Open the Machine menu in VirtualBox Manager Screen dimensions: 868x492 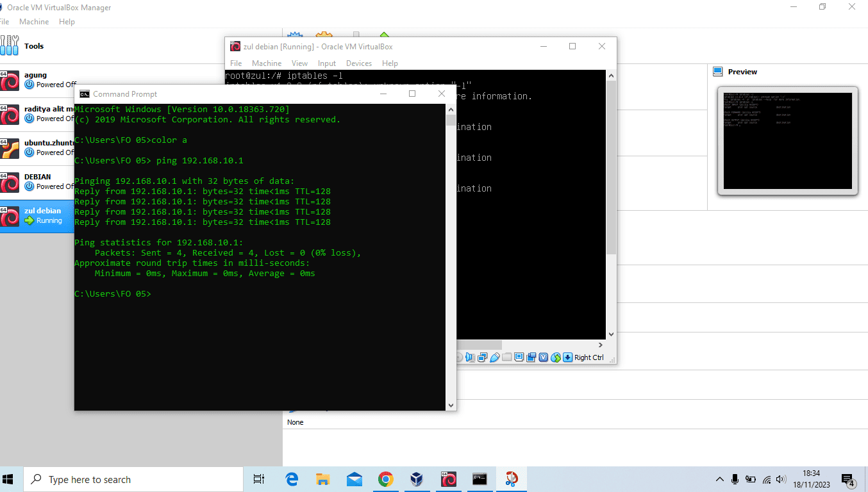coord(34,22)
